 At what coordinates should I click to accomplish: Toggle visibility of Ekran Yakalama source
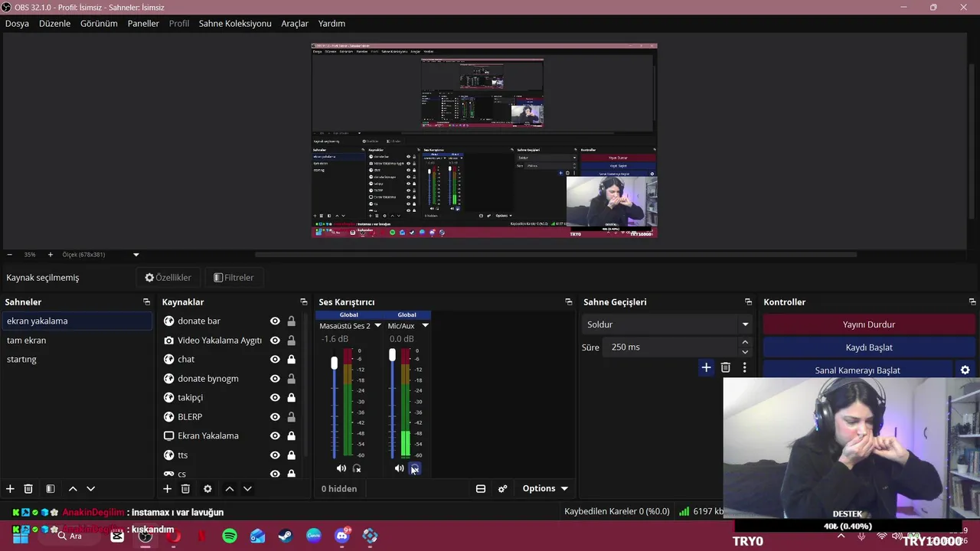tap(275, 436)
